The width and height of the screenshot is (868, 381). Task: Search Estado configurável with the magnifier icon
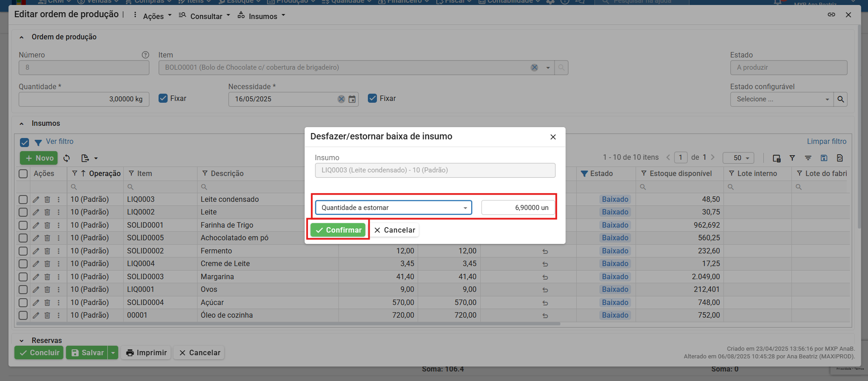841,99
